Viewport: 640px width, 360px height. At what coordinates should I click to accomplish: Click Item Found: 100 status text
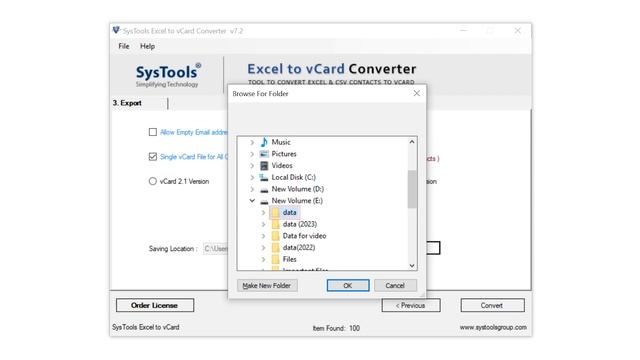point(336,328)
